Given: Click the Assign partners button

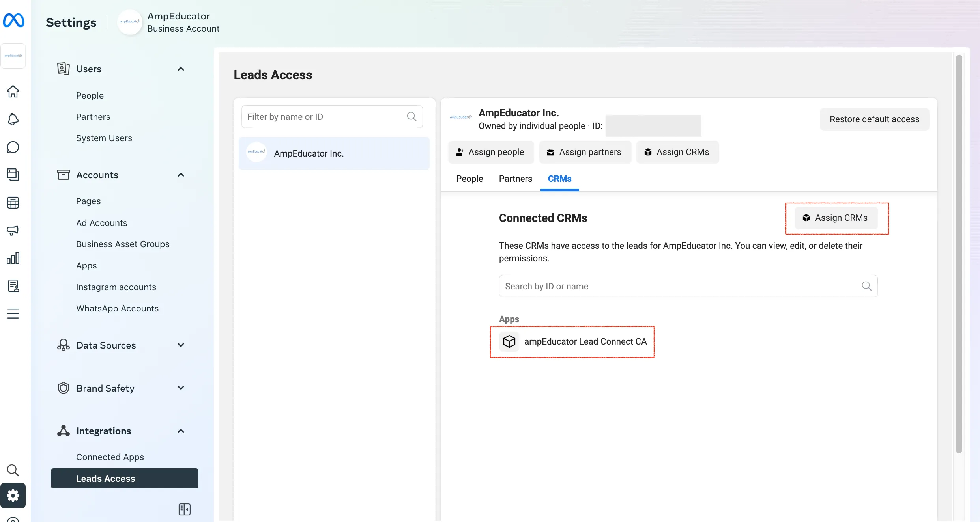Looking at the screenshot, I should (x=585, y=152).
